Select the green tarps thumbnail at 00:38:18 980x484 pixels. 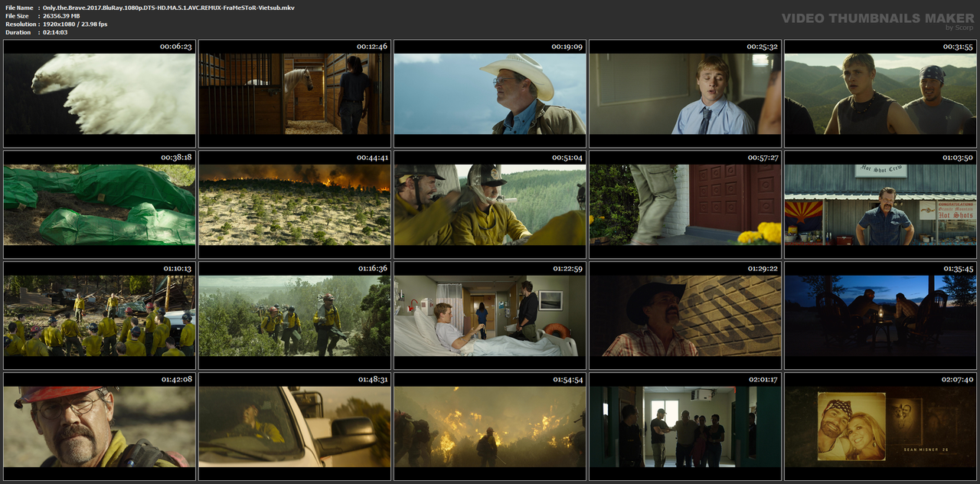(100, 204)
